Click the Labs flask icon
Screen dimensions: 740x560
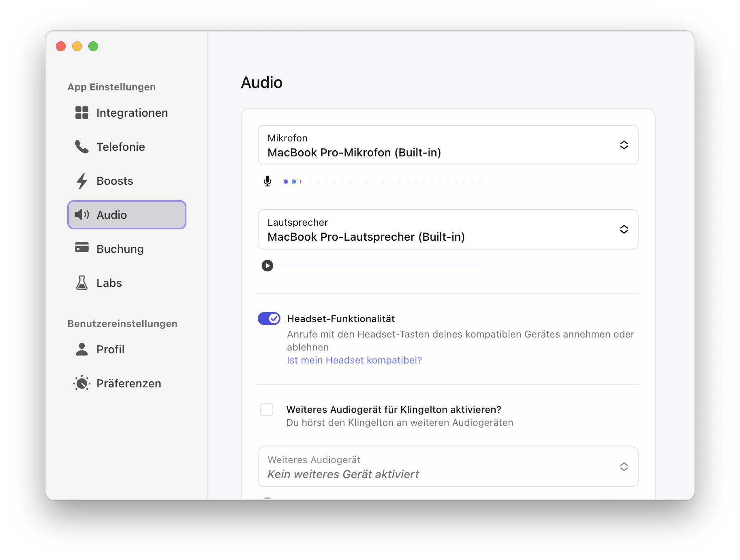click(82, 283)
